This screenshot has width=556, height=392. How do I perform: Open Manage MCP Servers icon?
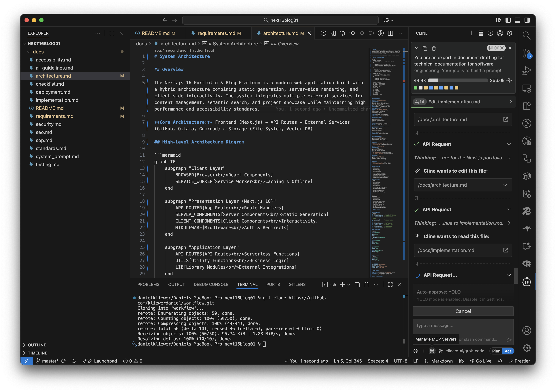(x=432, y=351)
